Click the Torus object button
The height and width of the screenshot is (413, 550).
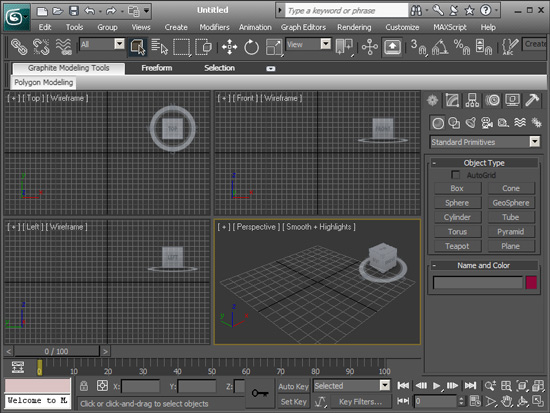tap(457, 232)
